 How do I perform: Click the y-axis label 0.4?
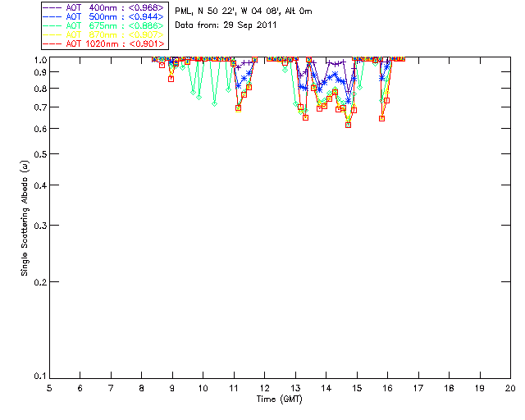point(40,185)
